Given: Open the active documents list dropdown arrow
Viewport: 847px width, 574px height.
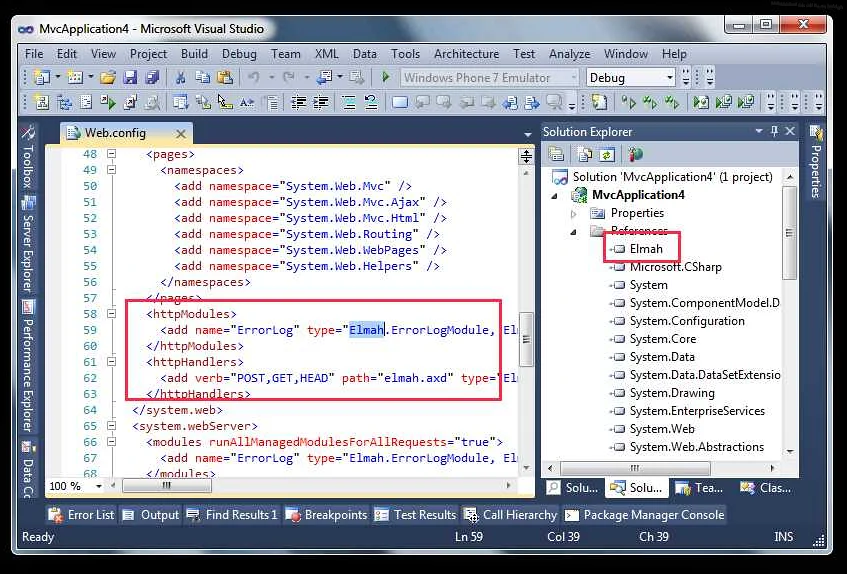Looking at the screenshot, I should pyautogui.click(x=528, y=134).
